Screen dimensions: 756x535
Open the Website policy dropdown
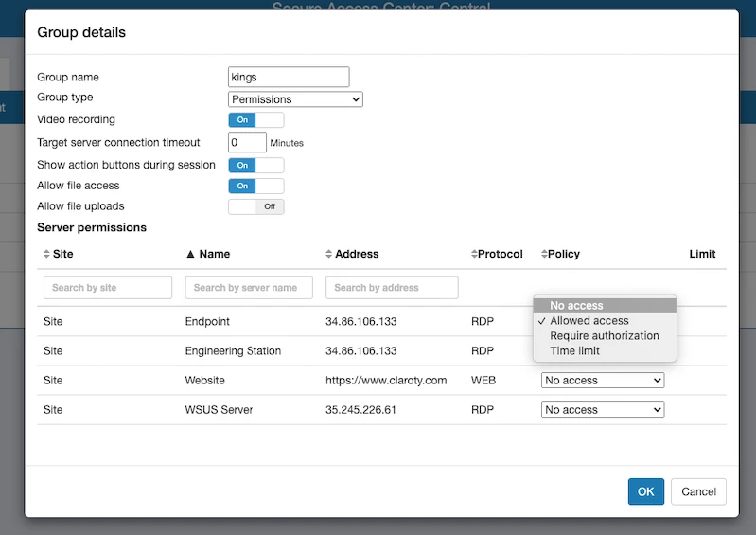tap(602, 381)
